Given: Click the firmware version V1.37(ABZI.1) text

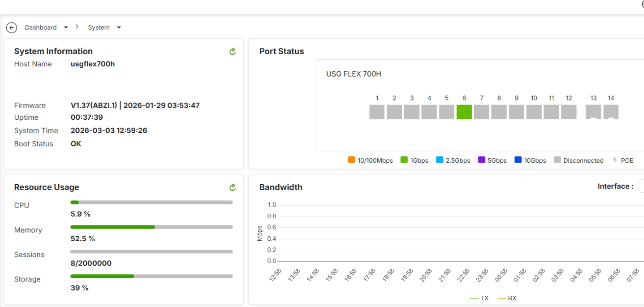Looking at the screenshot, I should [94, 106].
